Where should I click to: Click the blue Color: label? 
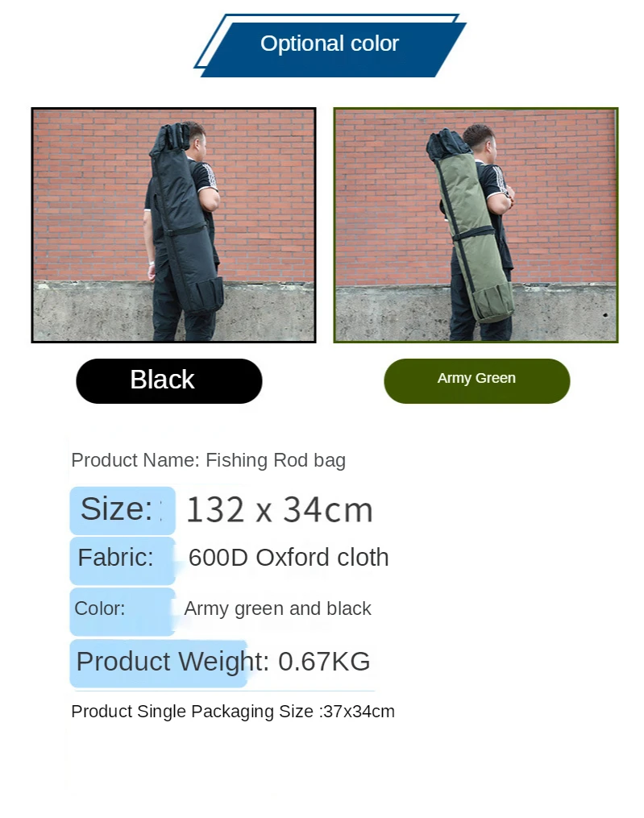[123, 612]
